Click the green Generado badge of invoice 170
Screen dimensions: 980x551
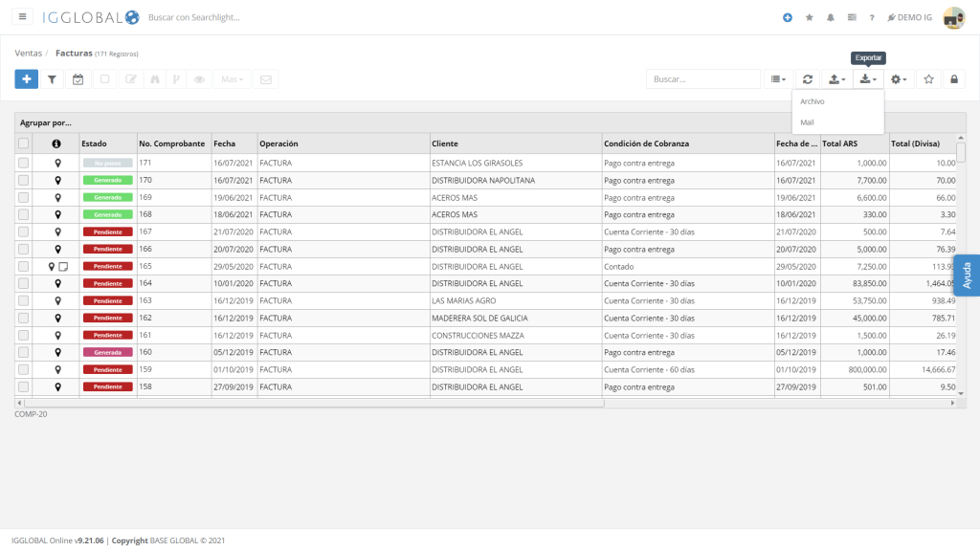click(107, 180)
